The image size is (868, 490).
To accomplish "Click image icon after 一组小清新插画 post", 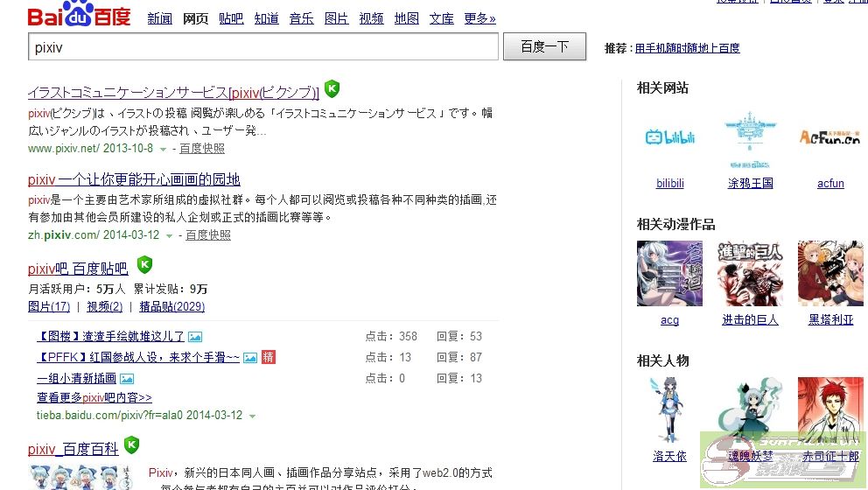I will [127, 379].
